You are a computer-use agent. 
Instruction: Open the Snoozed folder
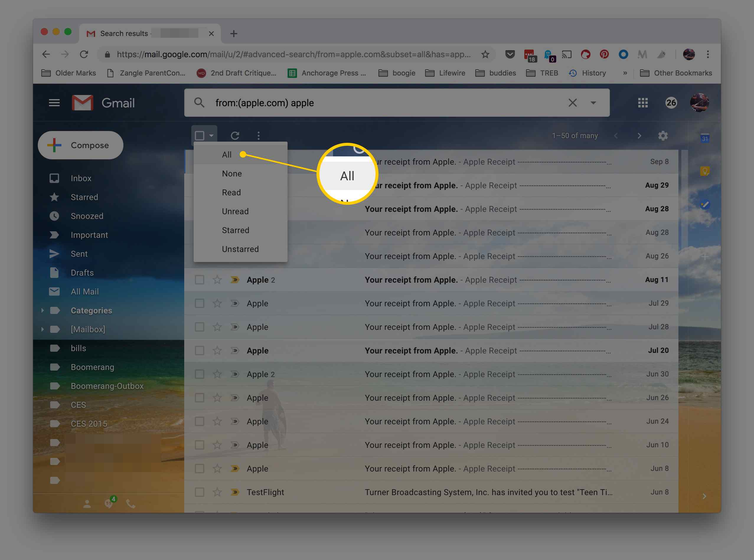[x=87, y=216]
